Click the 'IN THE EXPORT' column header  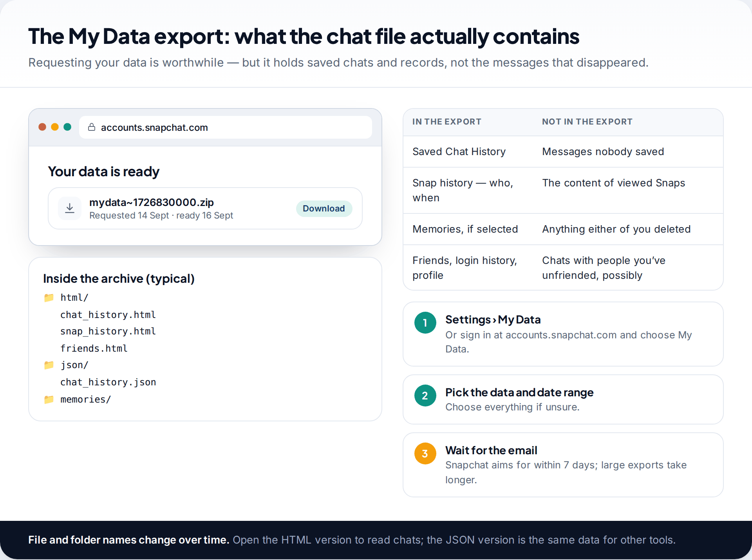pos(447,122)
